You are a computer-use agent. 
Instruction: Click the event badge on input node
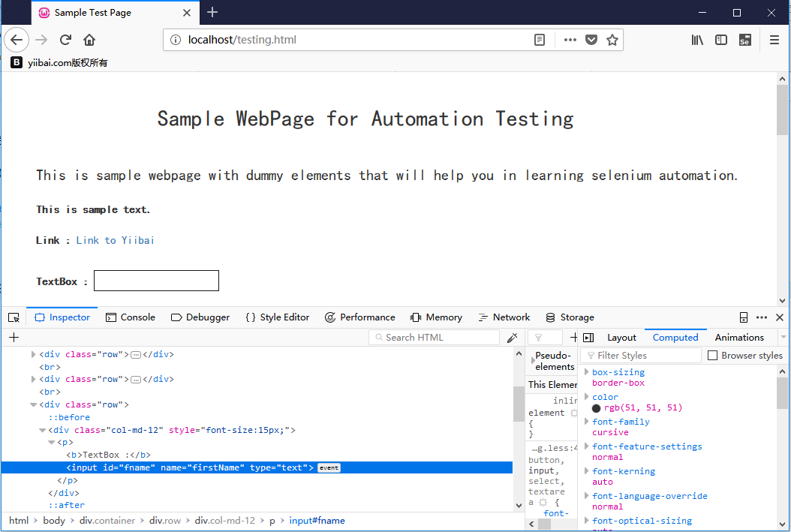[x=329, y=468]
